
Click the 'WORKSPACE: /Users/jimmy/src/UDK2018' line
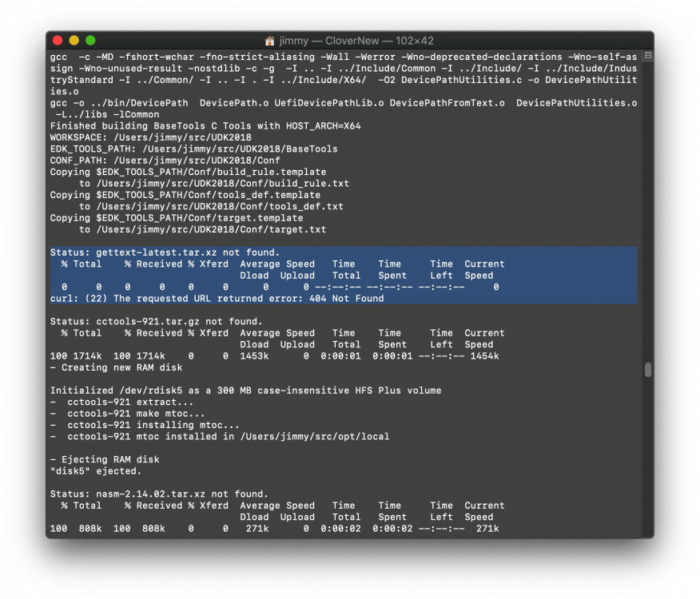[x=150, y=137]
